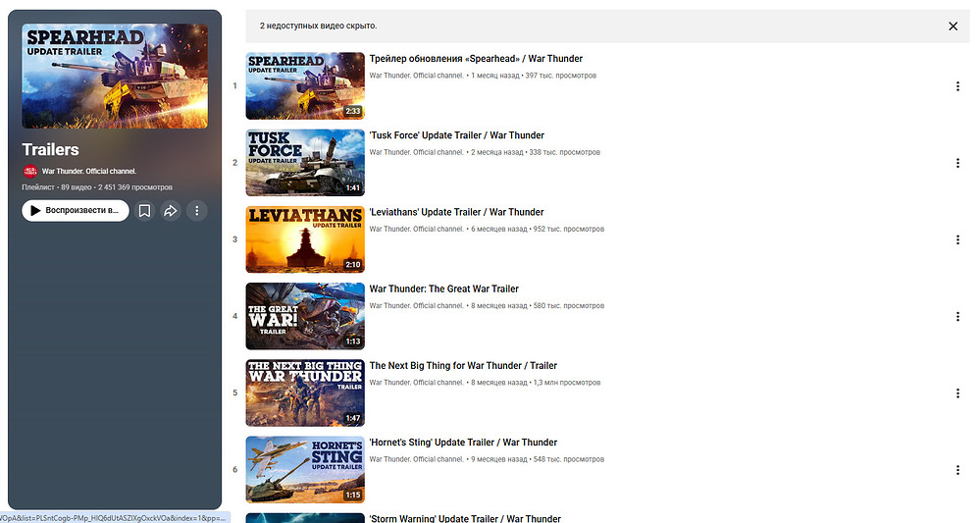Open the Tusk Force video thumbnail
This screenshot has height=523, width=980.
tap(305, 163)
